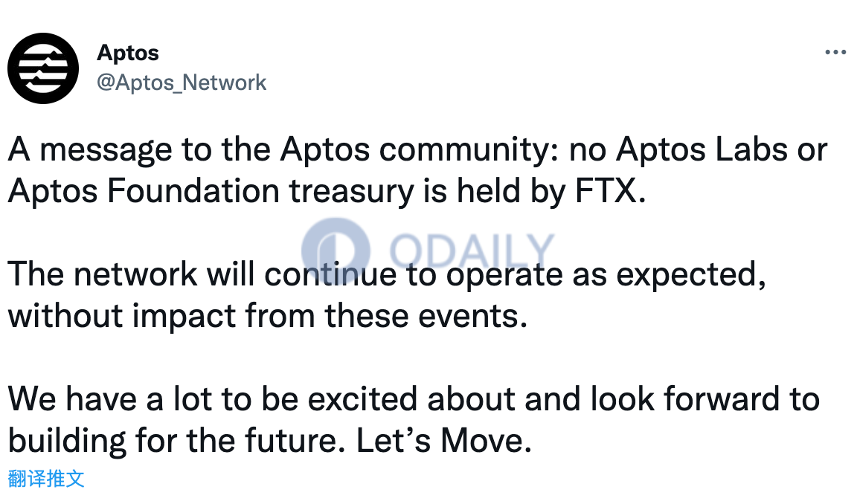
Task: Click the text 'treasury is held by'
Action: coord(428,192)
